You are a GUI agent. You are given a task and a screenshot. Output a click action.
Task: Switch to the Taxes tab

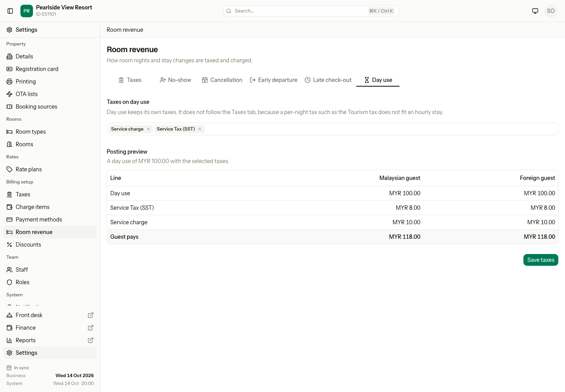click(130, 80)
